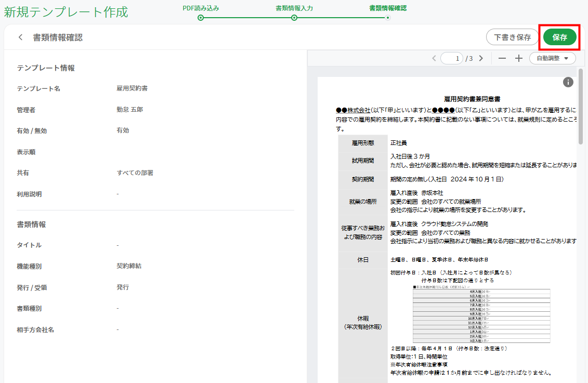Click the 書類情報入力 step circle
This screenshot has width=588, height=383.
tap(294, 18)
